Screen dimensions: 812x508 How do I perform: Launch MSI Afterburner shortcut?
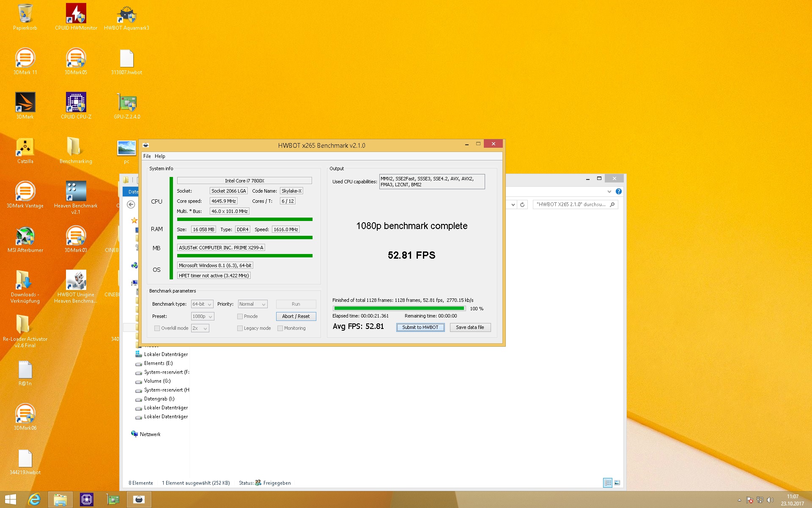point(25,239)
